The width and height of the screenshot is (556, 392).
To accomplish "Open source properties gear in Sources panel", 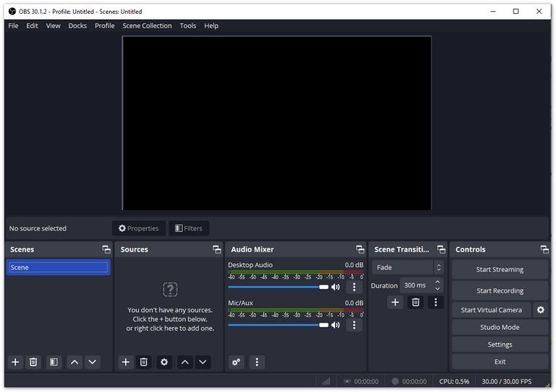I will [165, 362].
